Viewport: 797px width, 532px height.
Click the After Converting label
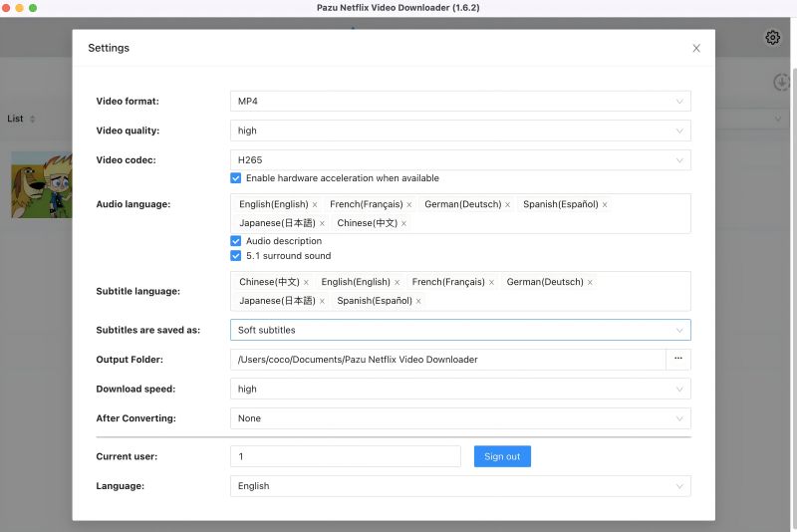pyautogui.click(x=135, y=418)
